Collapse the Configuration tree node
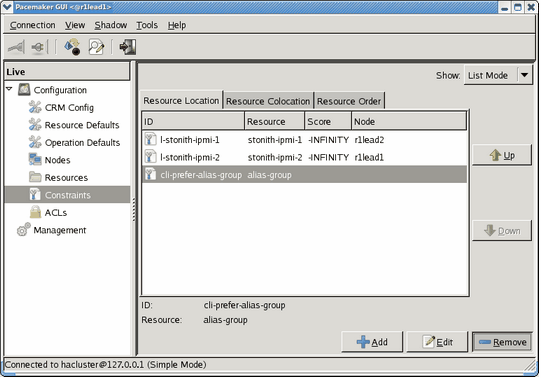The height and width of the screenshot is (378, 541). [x=9, y=89]
